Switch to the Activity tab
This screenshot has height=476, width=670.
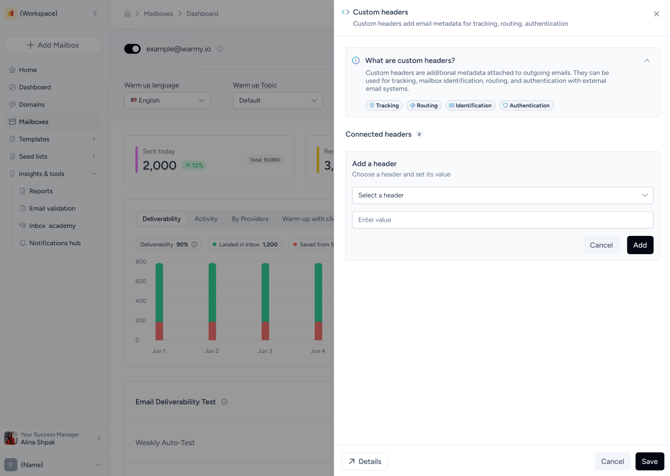click(206, 219)
